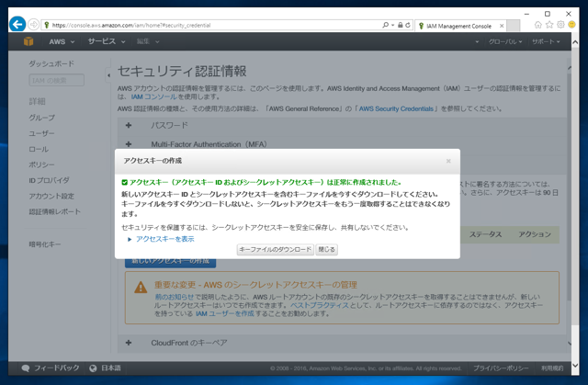Viewport: 588px width, 385px height.
Task: Open ポリシー in sidebar
Action: pos(41,164)
